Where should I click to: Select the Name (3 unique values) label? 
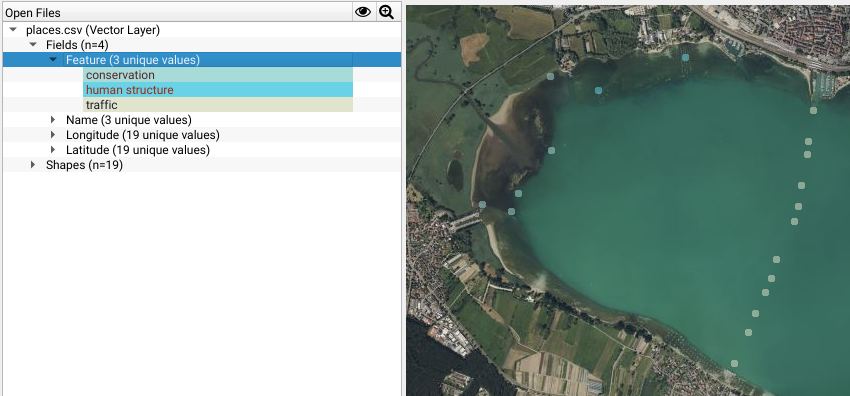tap(128, 120)
